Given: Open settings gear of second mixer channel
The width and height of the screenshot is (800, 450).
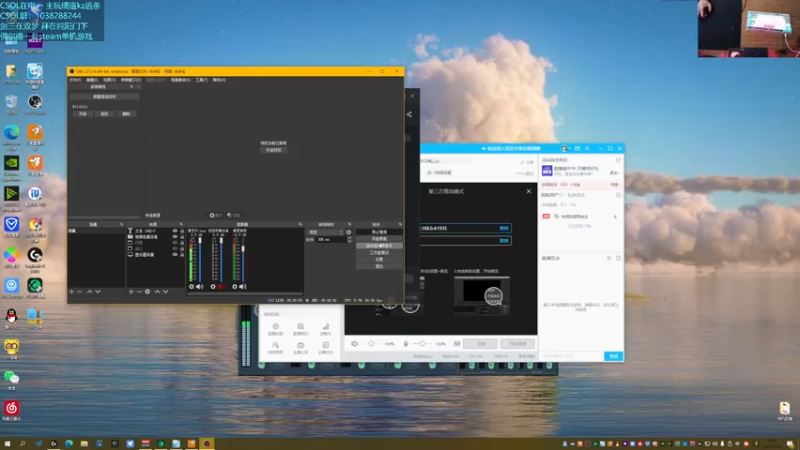Looking at the screenshot, I should click(x=213, y=287).
